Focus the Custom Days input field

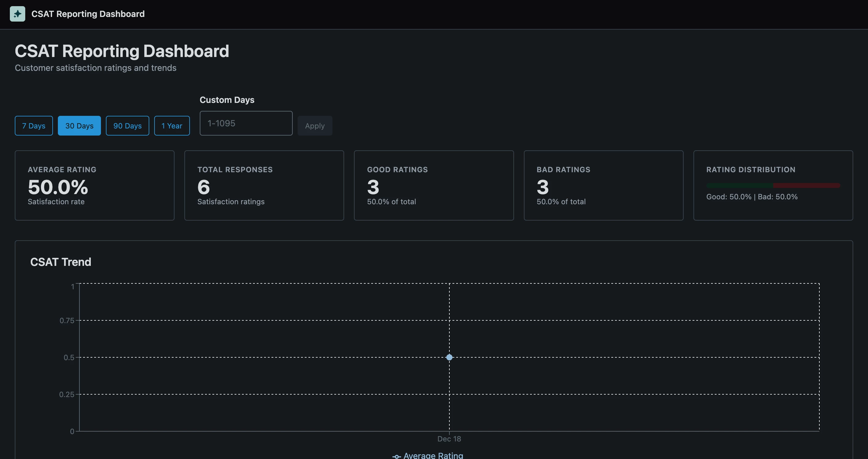pos(246,124)
